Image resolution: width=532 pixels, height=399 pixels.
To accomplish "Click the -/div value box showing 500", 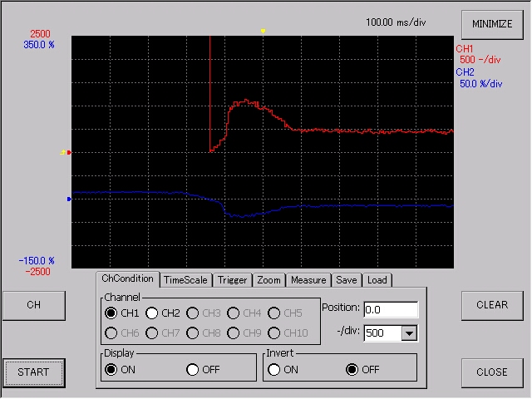I will tap(382, 333).
